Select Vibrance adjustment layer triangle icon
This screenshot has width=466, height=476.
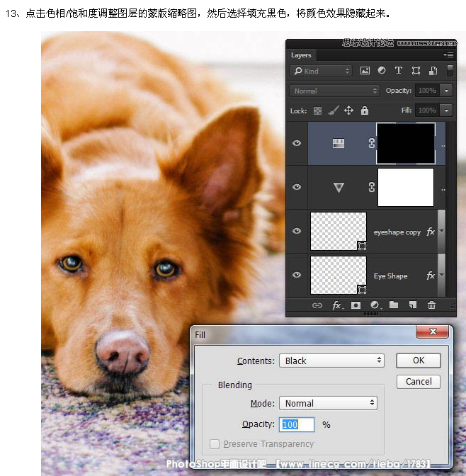(339, 187)
